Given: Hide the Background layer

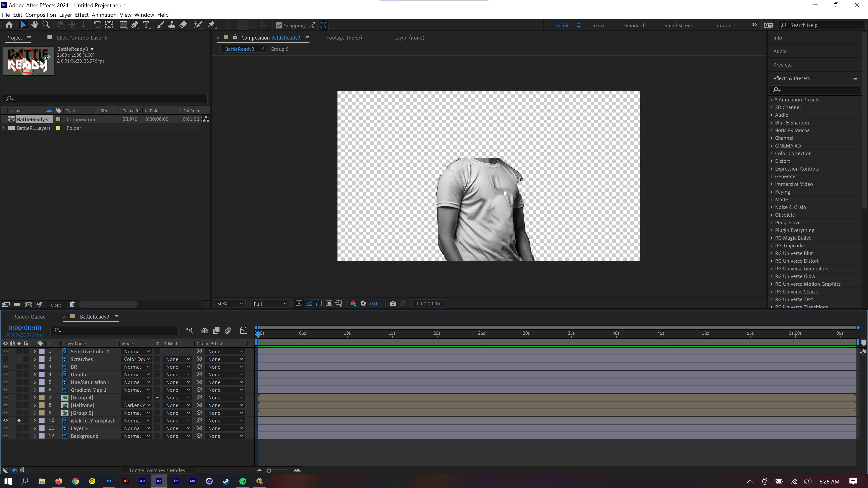Looking at the screenshot, I should point(5,436).
